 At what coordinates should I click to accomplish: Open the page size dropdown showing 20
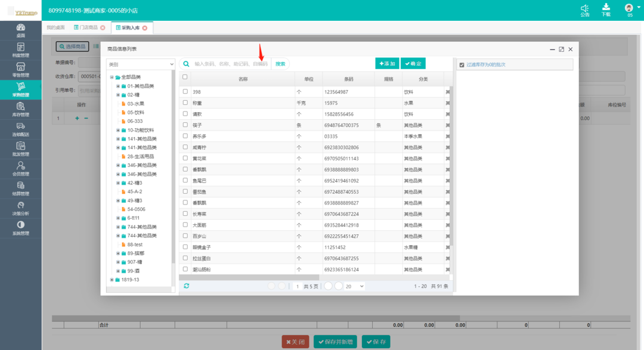click(354, 286)
